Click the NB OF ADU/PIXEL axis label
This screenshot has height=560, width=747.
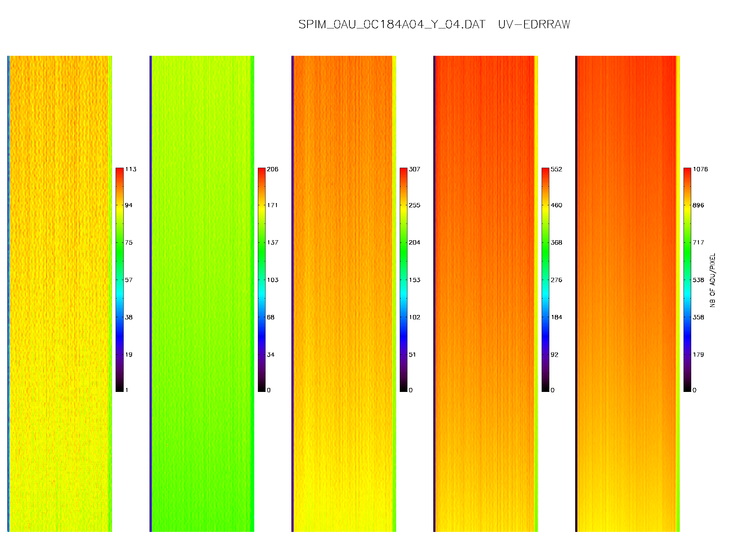pos(713,280)
